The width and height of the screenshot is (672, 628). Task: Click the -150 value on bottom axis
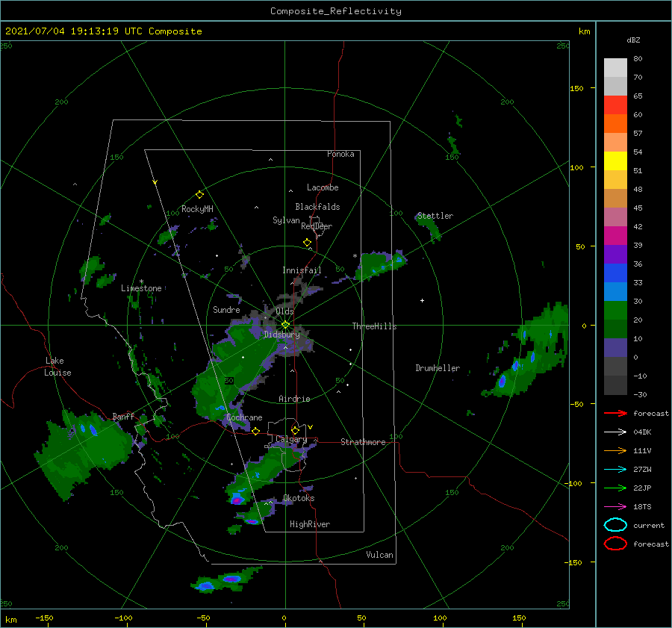tap(44, 618)
